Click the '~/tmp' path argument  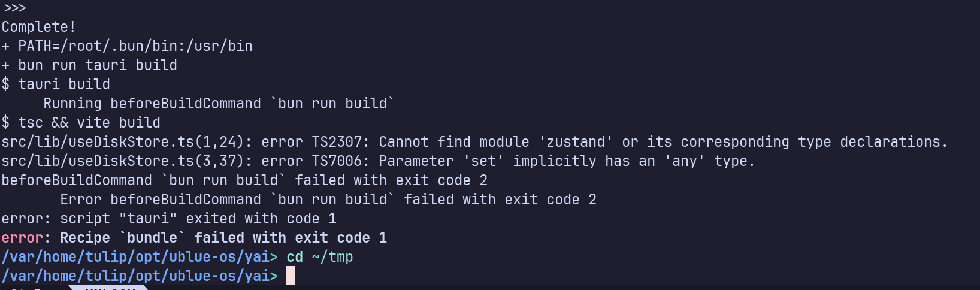332,257
